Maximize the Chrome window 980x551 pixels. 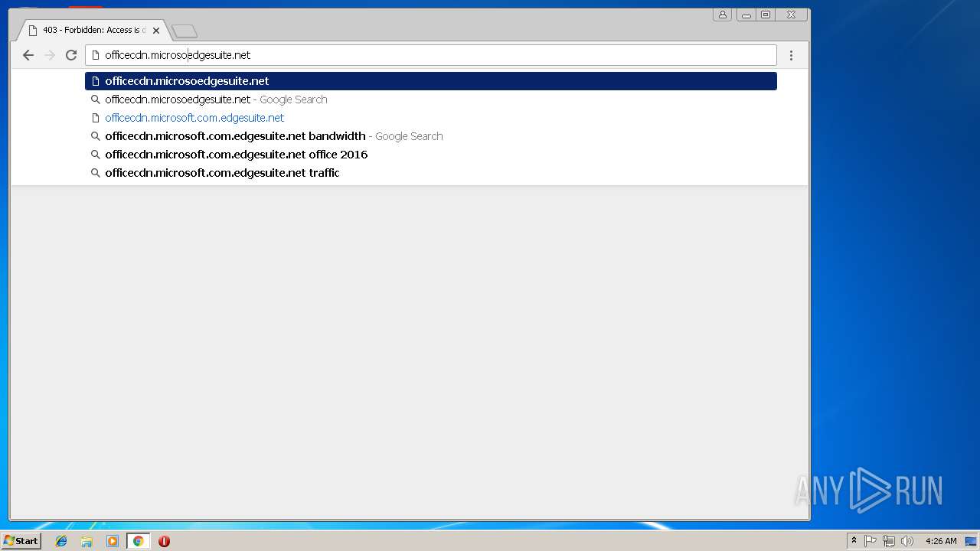click(765, 15)
